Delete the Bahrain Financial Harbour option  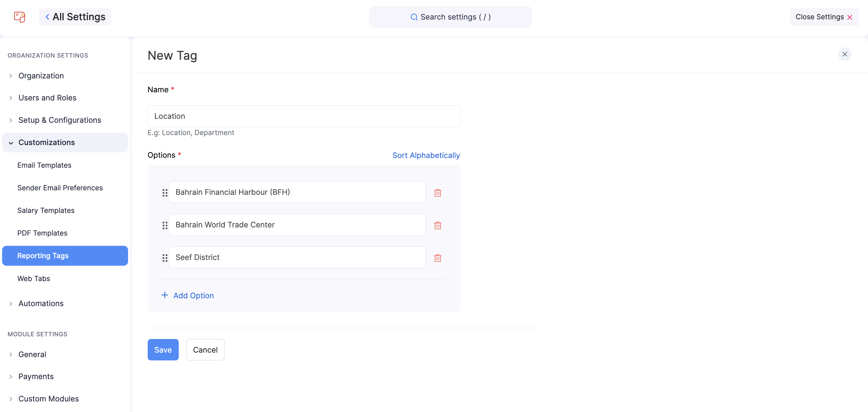pos(437,192)
